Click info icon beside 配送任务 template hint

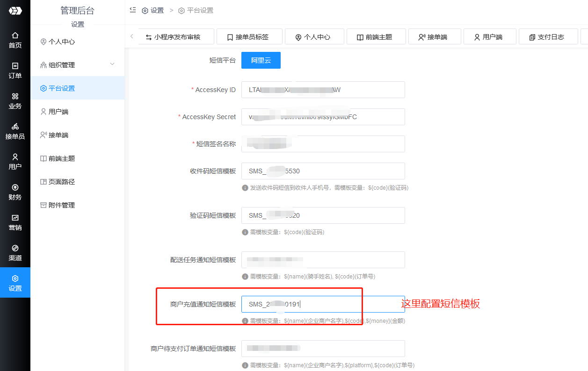coord(245,277)
